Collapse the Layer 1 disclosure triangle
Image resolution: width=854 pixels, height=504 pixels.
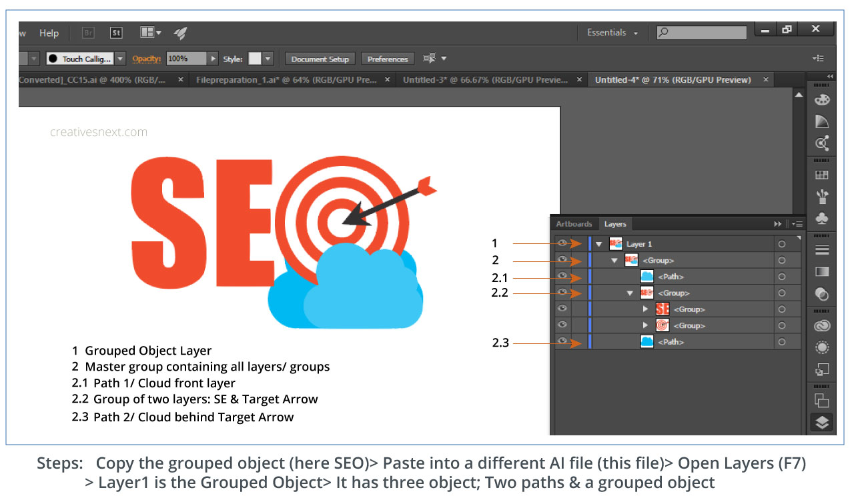pos(598,243)
